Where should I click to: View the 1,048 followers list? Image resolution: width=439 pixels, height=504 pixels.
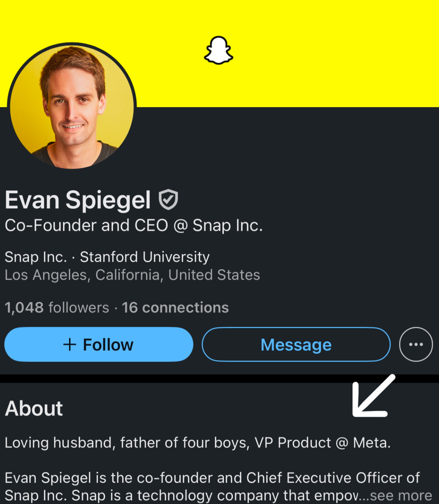pos(57,307)
